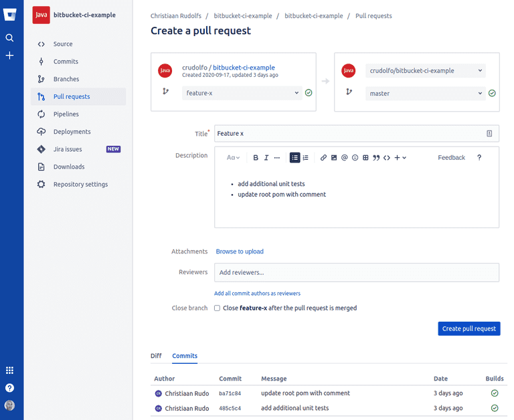The width and height of the screenshot is (514, 420).
Task: Open the help question mark in sidebar
Action: (9, 388)
